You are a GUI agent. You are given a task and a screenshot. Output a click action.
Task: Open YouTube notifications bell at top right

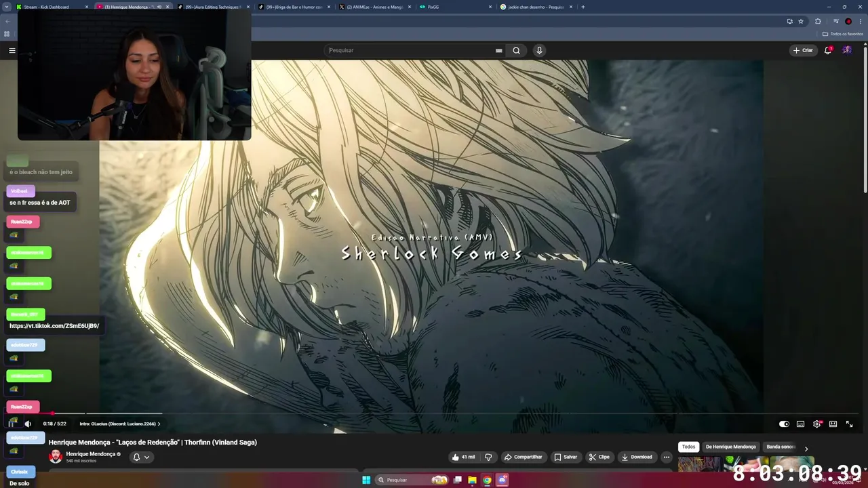[827, 50]
